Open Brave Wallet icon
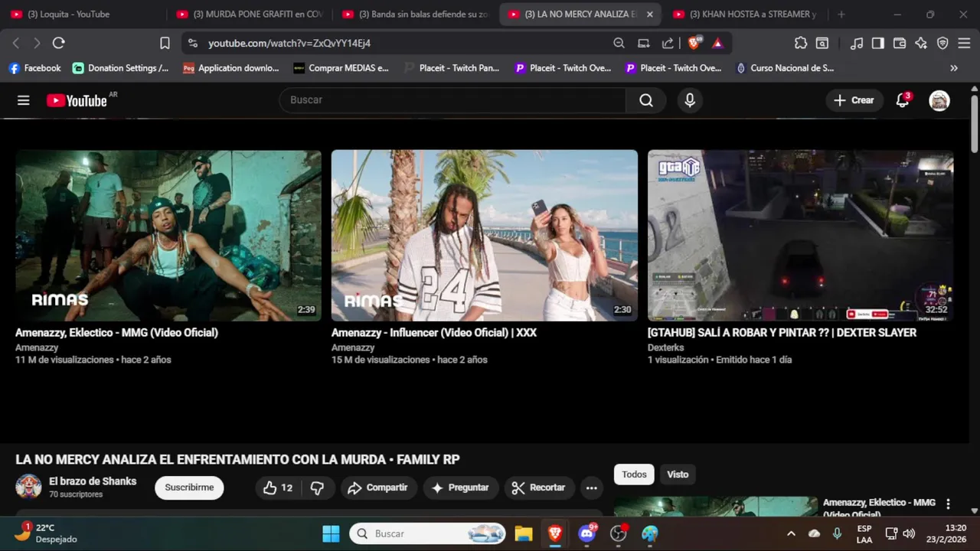The height and width of the screenshot is (551, 980). point(900,43)
